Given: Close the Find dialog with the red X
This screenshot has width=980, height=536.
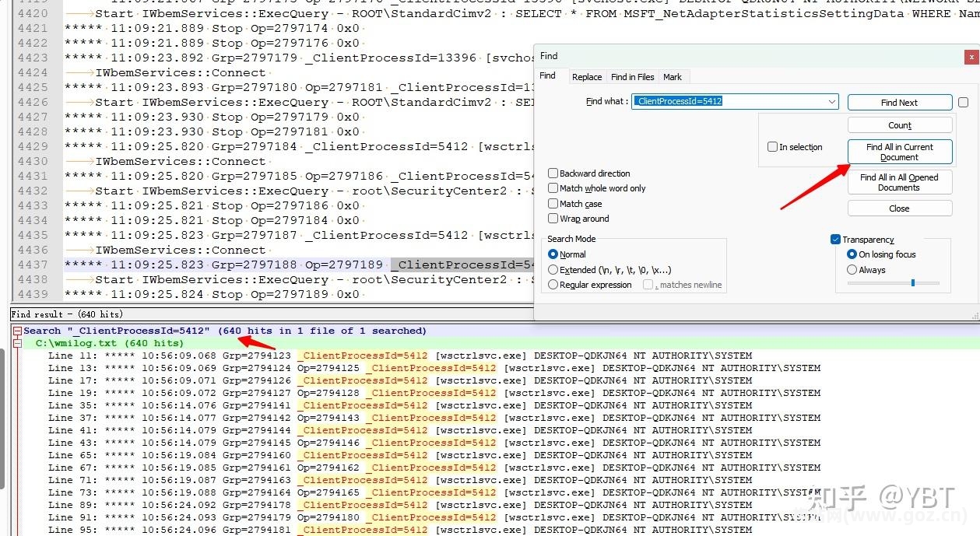Looking at the screenshot, I should [x=971, y=56].
